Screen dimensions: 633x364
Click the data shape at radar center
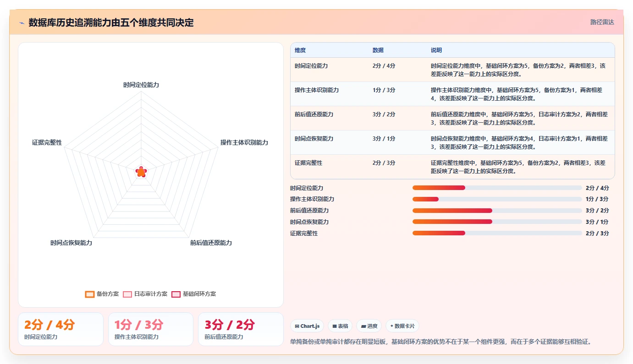click(141, 172)
